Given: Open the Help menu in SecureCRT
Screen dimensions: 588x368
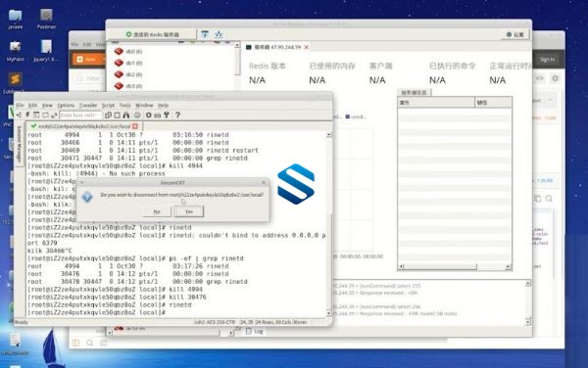Looking at the screenshot, I should (x=163, y=105).
